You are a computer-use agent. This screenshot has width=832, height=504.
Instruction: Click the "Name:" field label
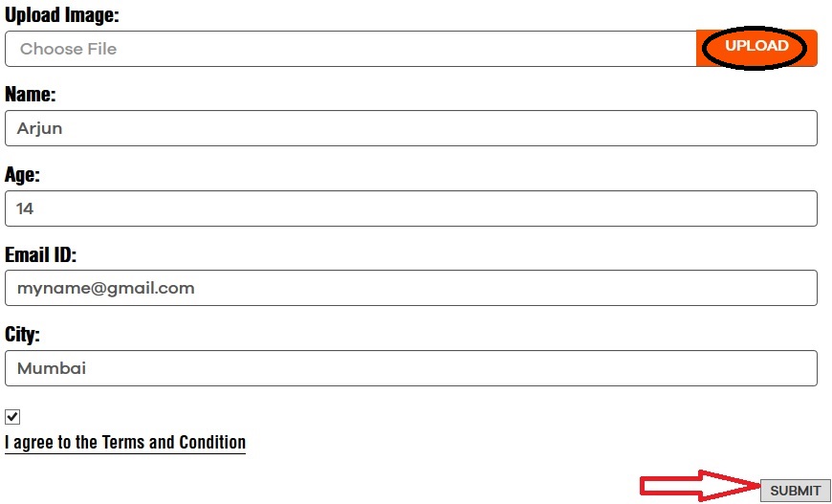point(31,95)
